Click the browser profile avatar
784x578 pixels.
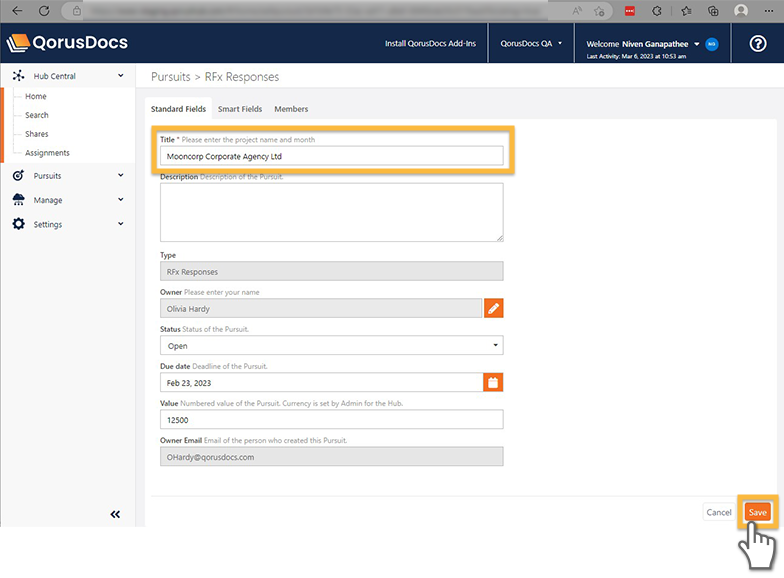click(x=741, y=10)
